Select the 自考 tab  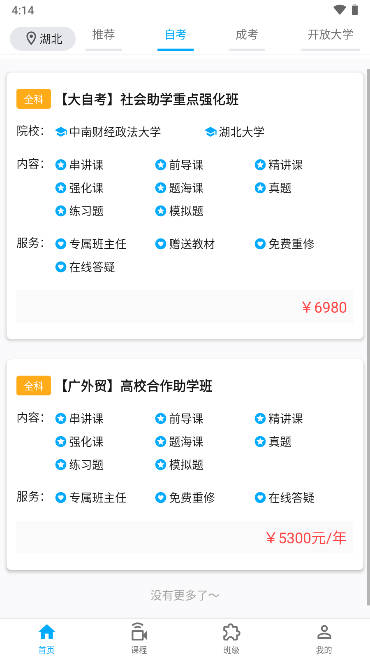click(175, 35)
